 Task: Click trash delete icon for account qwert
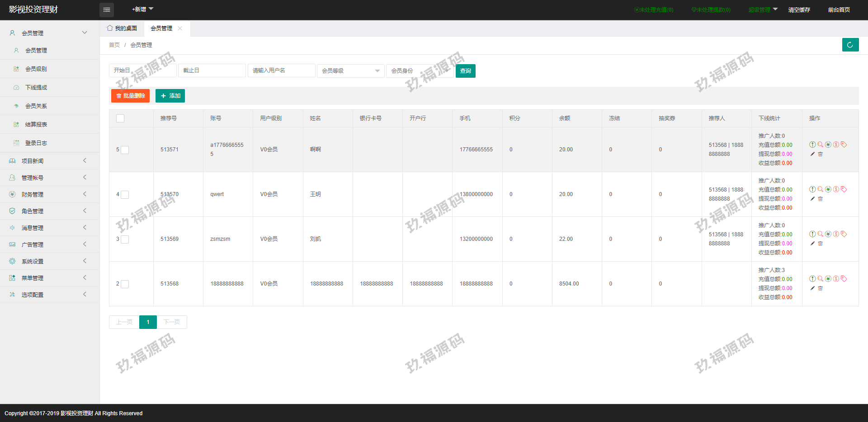821,199
